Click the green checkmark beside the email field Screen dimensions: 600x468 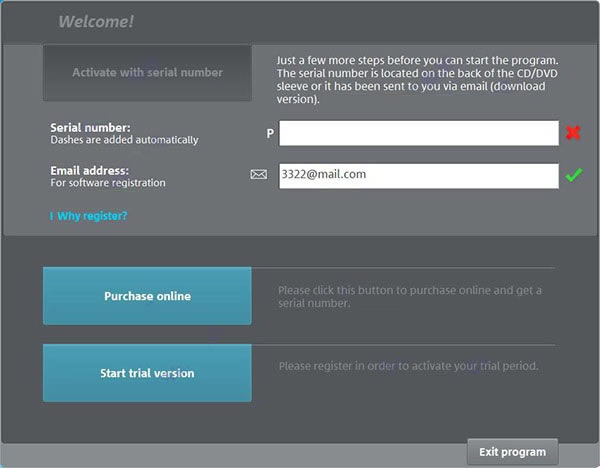(573, 175)
